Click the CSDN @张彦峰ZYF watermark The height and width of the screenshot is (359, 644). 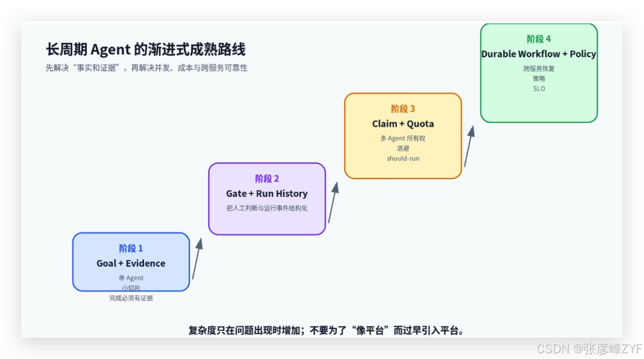[x=589, y=348]
